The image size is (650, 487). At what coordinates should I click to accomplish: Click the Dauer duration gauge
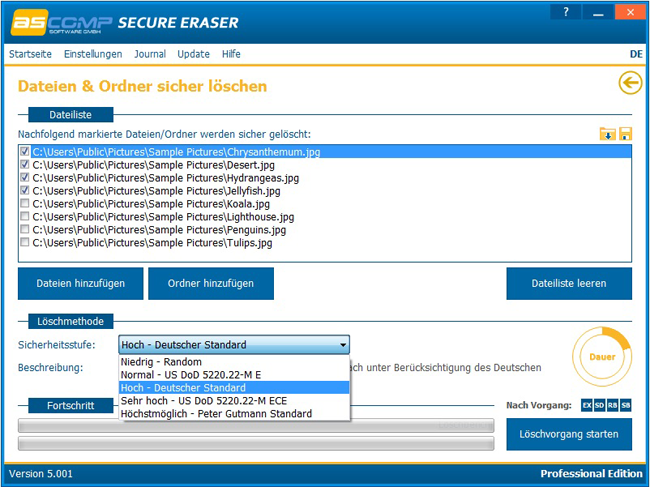click(602, 357)
